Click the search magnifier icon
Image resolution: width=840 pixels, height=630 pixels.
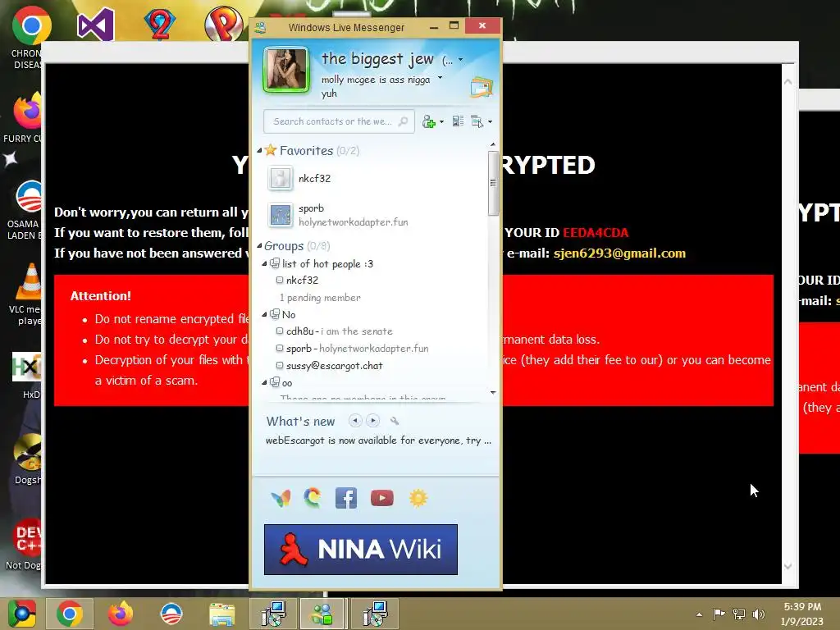tap(403, 121)
